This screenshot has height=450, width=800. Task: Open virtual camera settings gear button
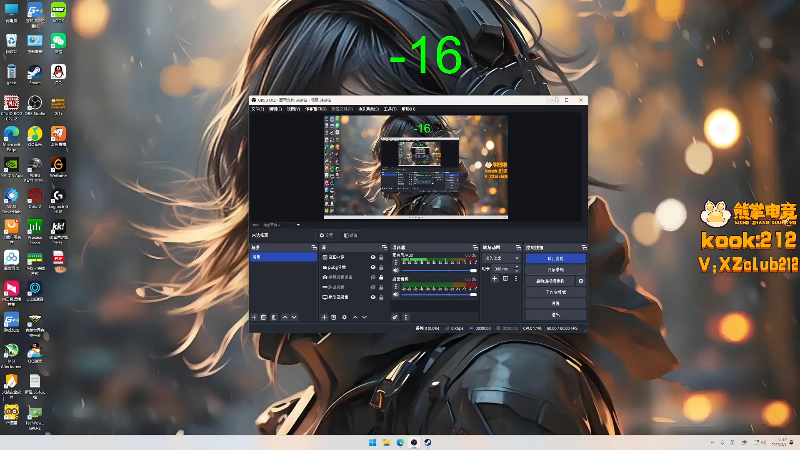581,281
